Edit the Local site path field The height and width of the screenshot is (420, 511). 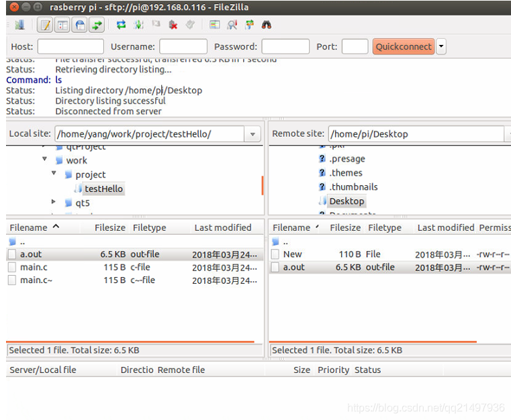click(150, 134)
